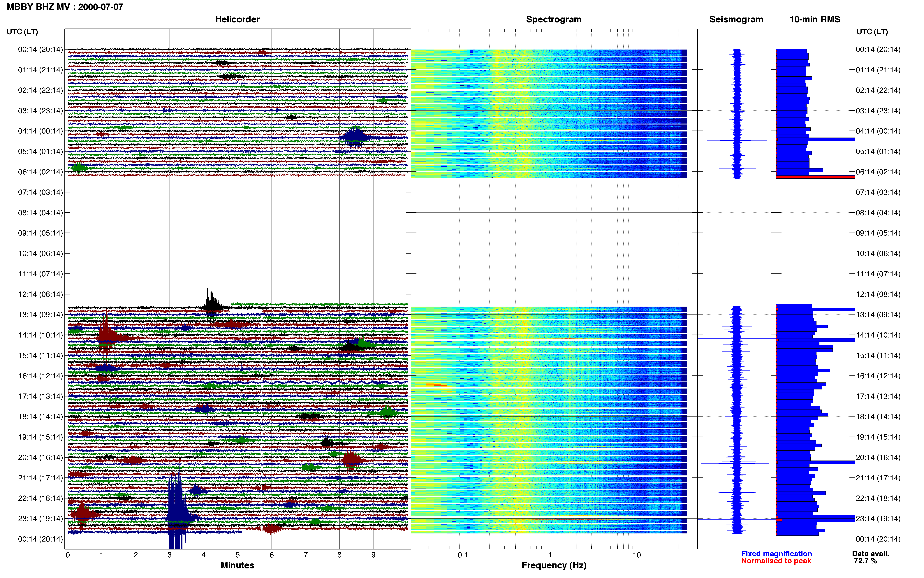
Task: Click the 0.1 frequency tick label
Action: 463,555
